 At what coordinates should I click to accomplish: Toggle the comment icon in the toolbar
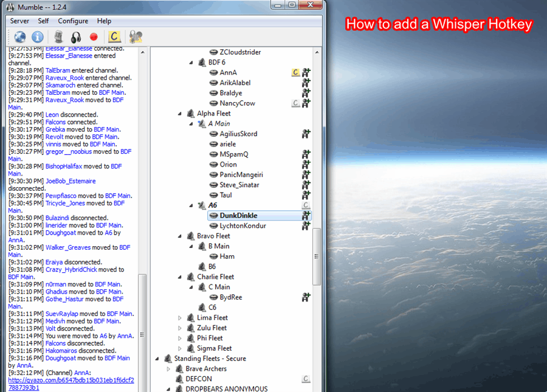click(114, 36)
